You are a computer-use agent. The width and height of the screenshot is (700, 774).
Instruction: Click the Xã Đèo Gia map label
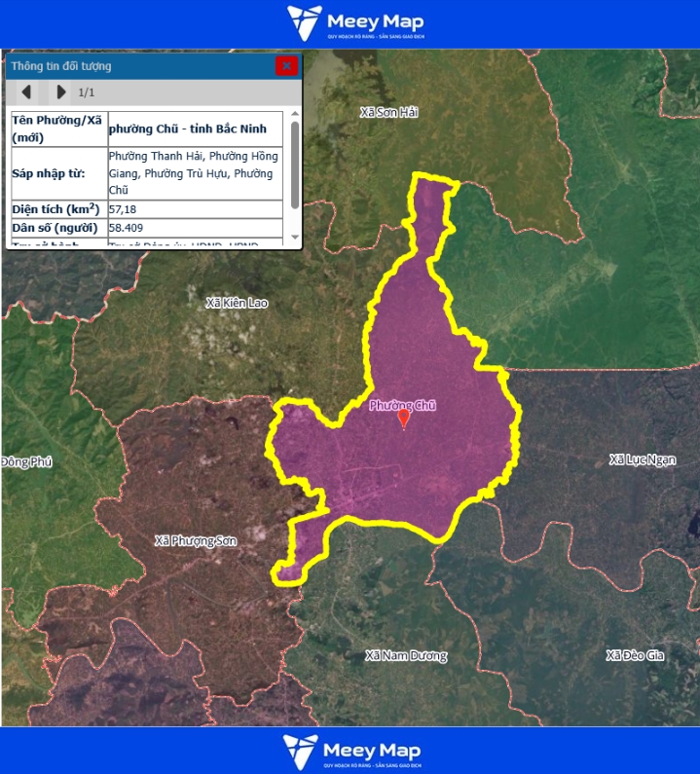635,655
